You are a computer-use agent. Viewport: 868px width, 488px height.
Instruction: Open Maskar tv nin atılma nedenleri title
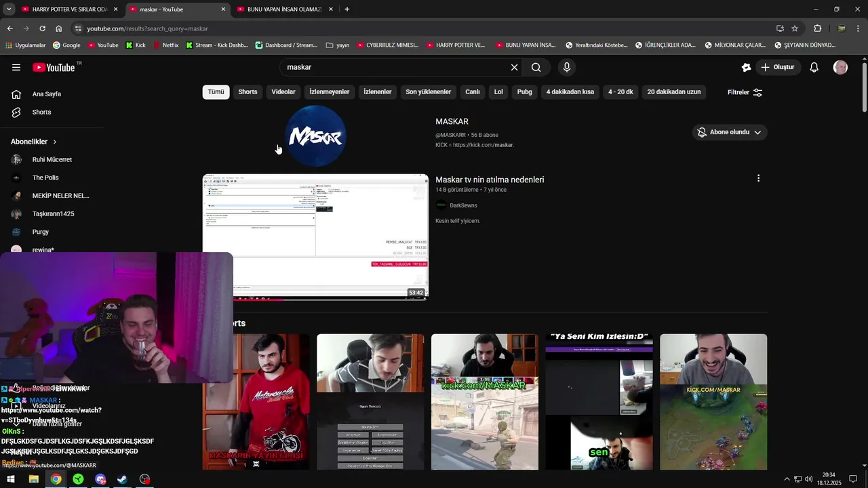pyautogui.click(x=490, y=180)
